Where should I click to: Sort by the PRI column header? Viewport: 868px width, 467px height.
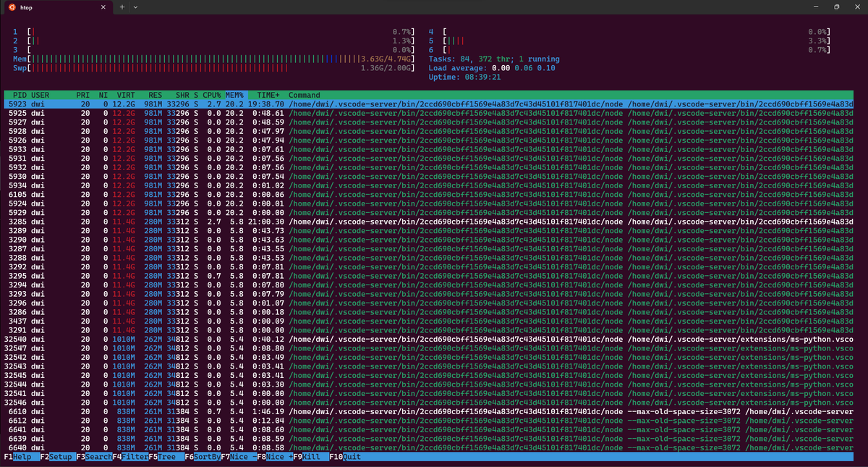(83, 95)
